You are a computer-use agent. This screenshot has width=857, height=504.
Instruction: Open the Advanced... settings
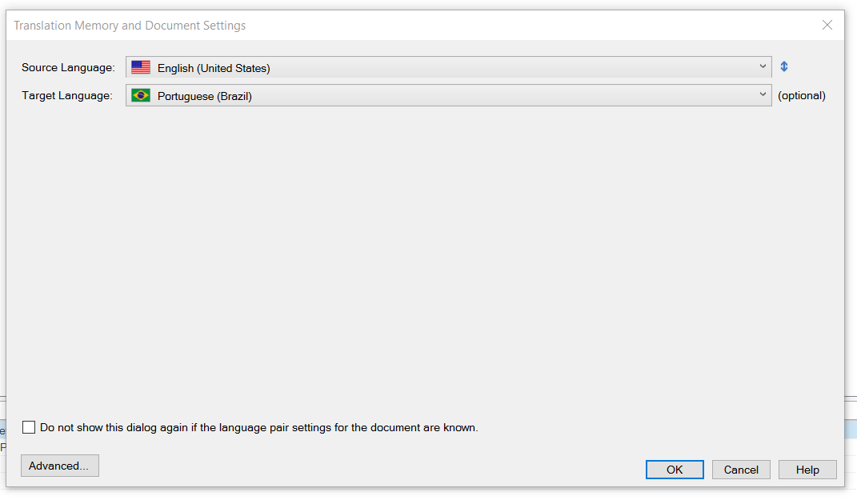click(x=59, y=466)
